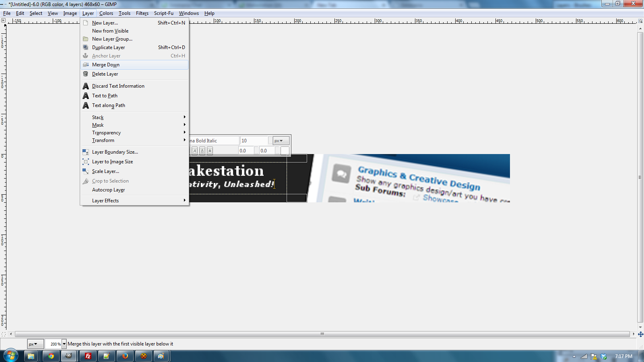The image size is (644, 362).
Task: Expand the Transparency submenu
Action: pos(134,133)
